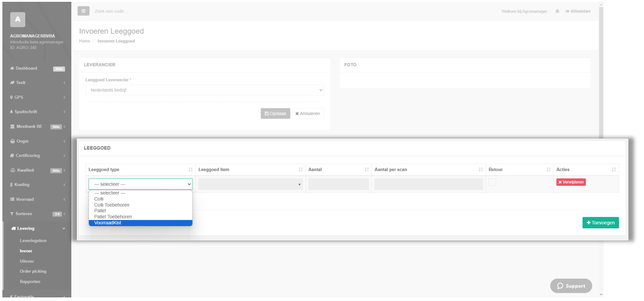The image size is (644, 301).
Task: Click the Sorteren filter icon
Action: [x=12, y=214]
